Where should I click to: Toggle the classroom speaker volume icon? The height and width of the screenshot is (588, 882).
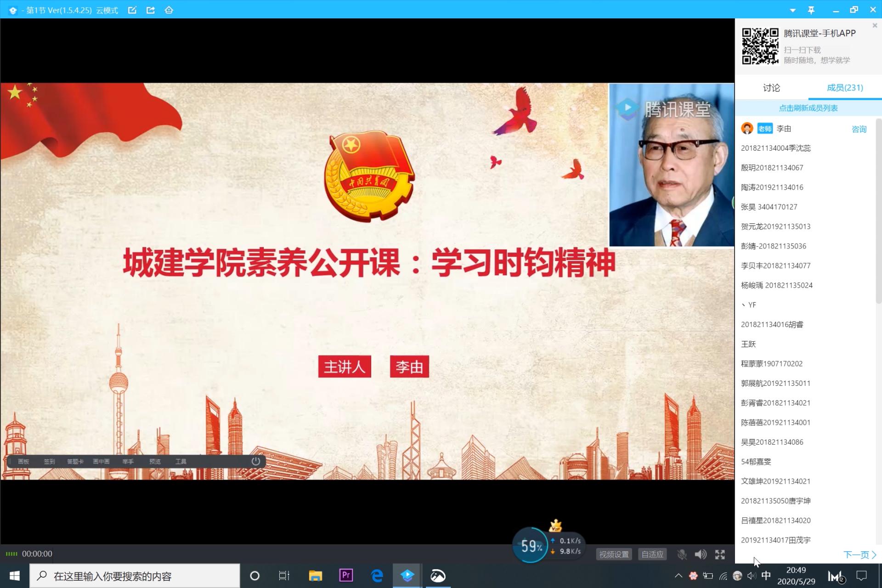click(701, 554)
